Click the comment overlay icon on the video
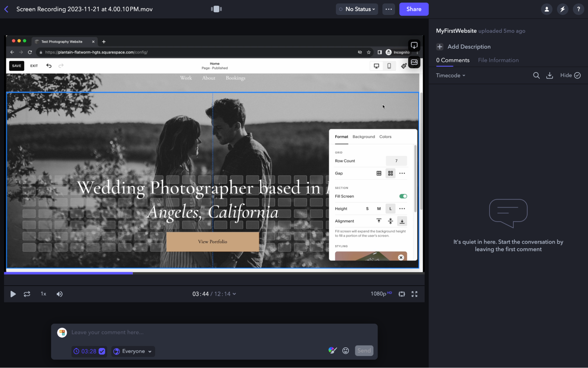588x368 pixels. [x=414, y=45]
